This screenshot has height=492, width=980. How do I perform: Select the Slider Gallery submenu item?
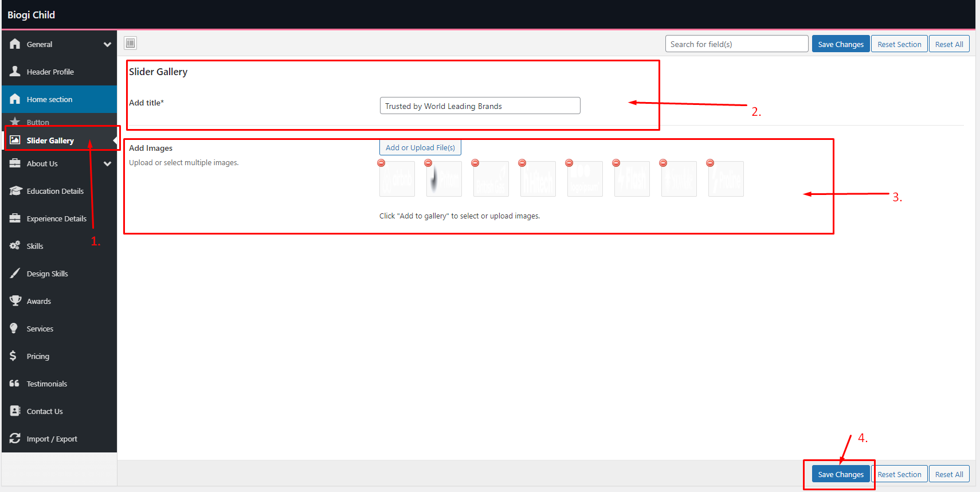tap(60, 140)
